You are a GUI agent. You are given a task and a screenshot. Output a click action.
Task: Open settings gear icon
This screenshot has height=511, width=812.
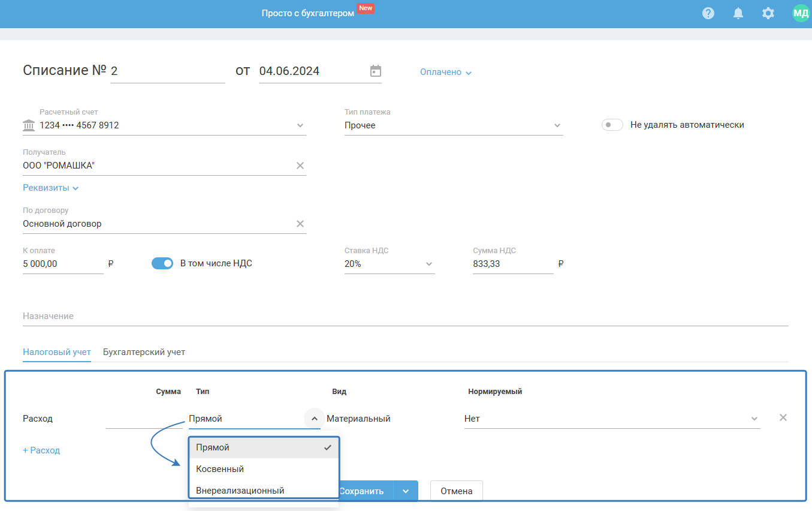[x=768, y=13]
